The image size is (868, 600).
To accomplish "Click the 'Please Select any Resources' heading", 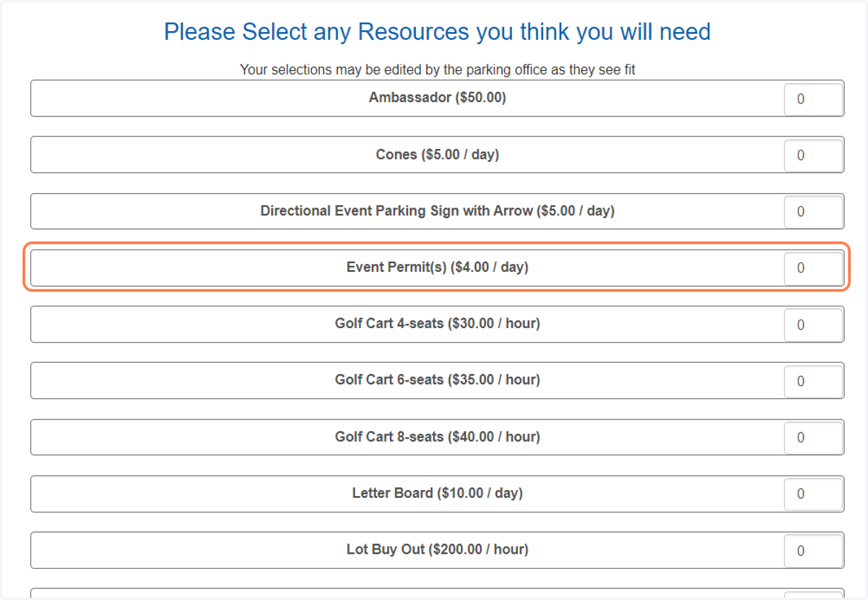I will pos(438,32).
